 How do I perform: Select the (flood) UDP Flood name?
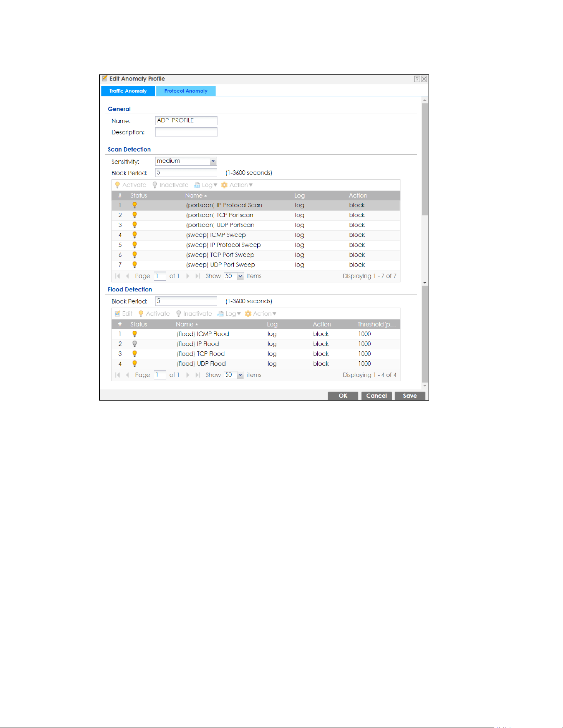pos(201,364)
